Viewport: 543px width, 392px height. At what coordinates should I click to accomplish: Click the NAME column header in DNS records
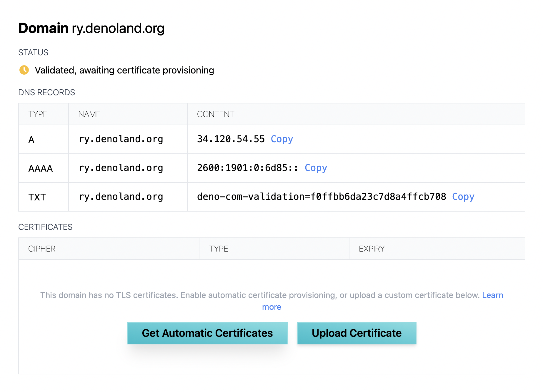89,114
